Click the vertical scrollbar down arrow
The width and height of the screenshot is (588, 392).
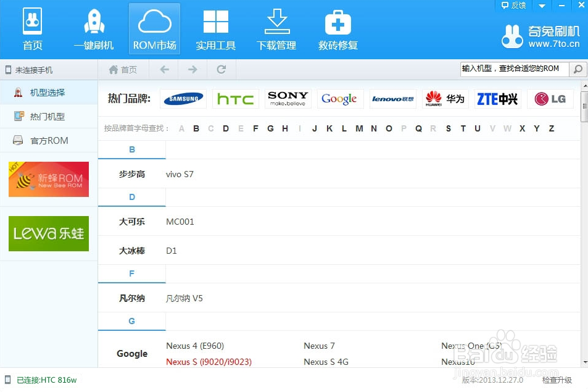coord(585,362)
